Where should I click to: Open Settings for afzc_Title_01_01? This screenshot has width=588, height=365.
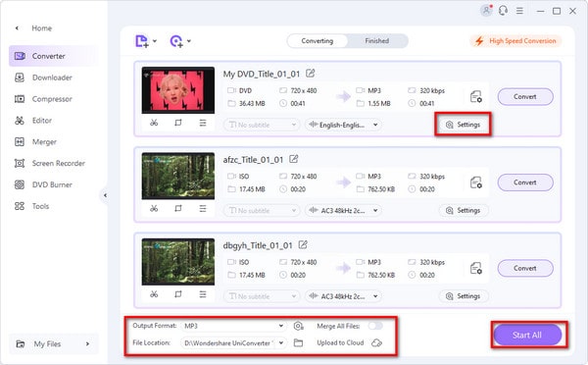click(464, 210)
